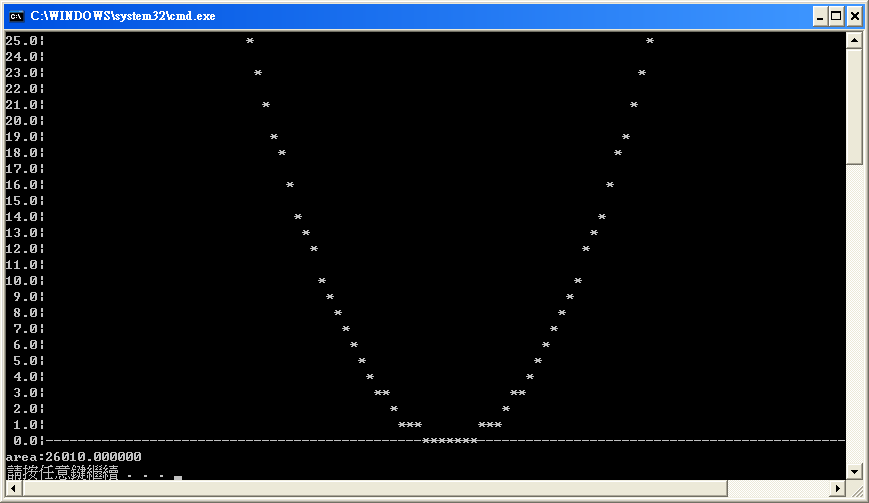Click the 2.0 axis label
The width and height of the screenshot is (869, 503).
coord(25,409)
